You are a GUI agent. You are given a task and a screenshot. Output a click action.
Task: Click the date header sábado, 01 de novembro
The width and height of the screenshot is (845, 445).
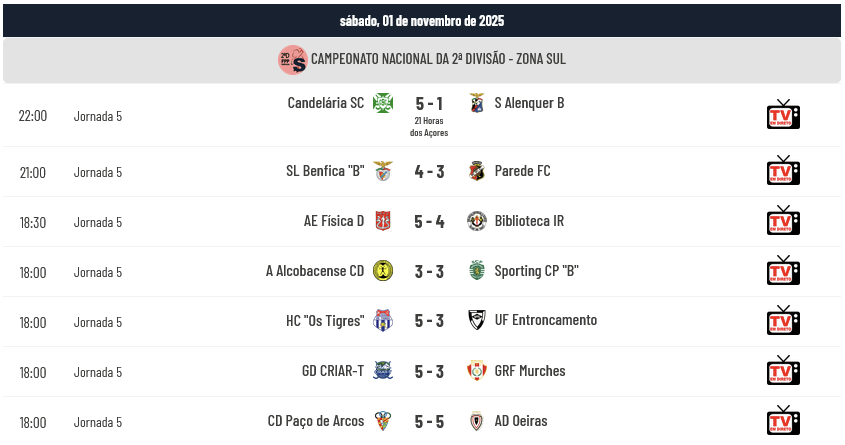422,20
